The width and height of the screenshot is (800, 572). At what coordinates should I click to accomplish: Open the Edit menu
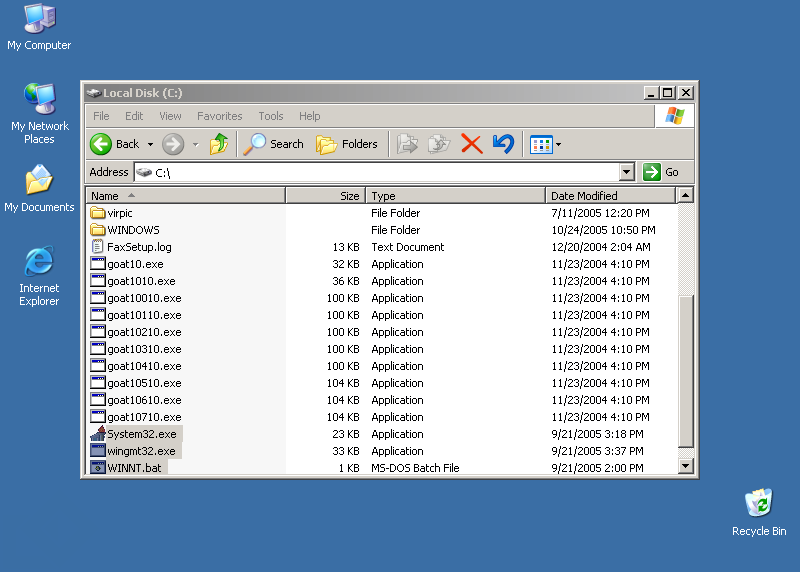point(134,116)
